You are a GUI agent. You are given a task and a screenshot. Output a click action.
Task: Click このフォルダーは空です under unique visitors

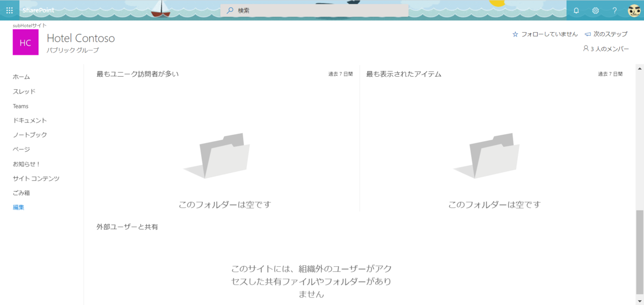click(x=225, y=205)
